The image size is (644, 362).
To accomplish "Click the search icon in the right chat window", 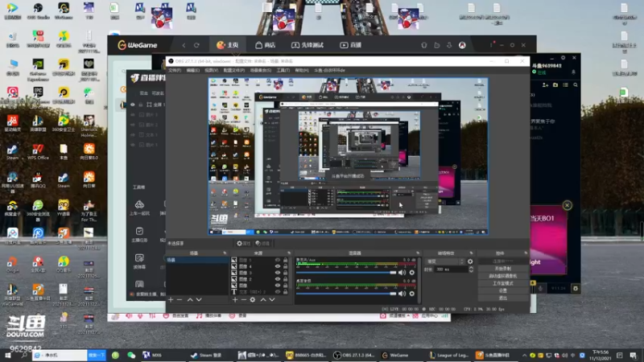I will [576, 85].
